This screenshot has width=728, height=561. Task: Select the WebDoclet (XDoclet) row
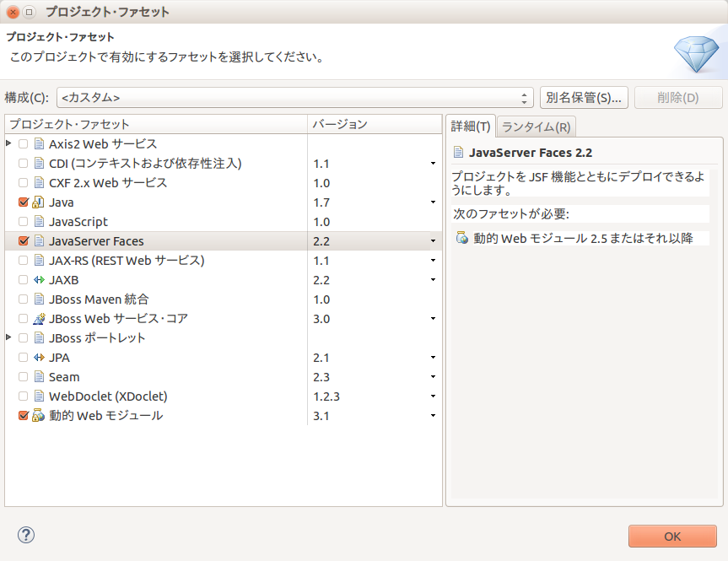coord(107,396)
